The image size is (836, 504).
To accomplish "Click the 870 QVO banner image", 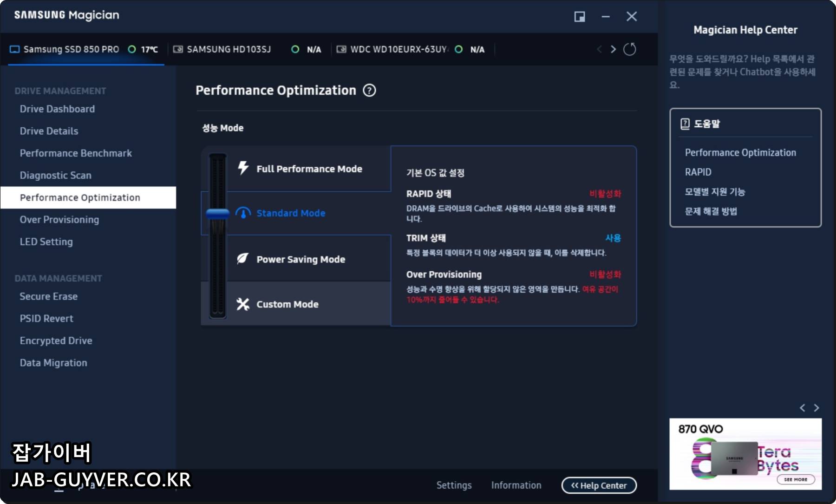I will (745, 454).
